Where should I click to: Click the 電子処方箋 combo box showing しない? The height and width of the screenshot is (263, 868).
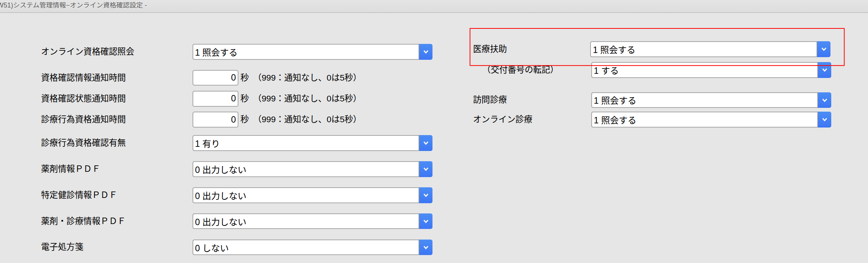(x=305, y=247)
